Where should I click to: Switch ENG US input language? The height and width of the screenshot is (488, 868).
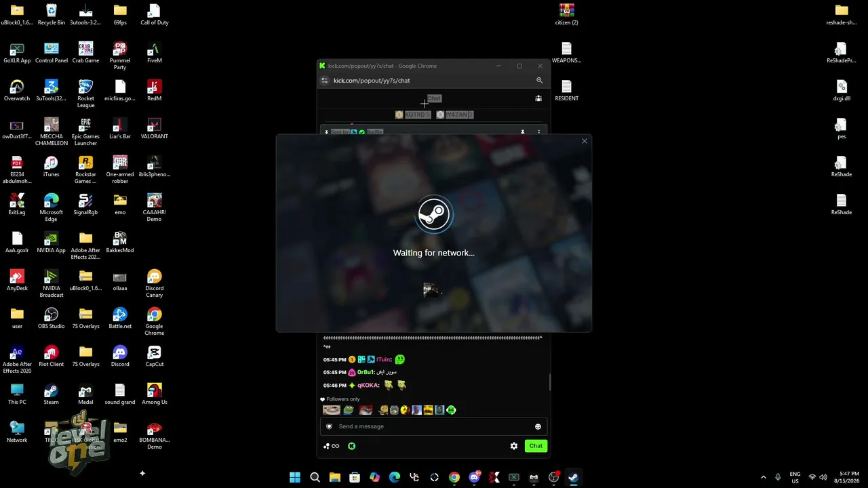coord(795,477)
